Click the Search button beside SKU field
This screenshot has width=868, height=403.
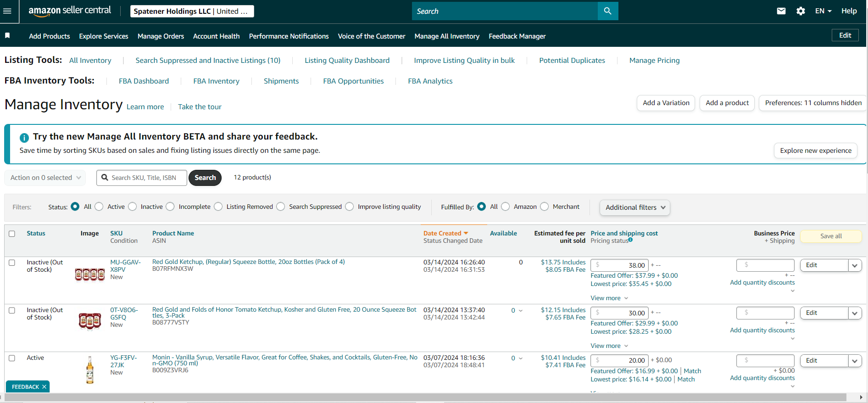tap(205, 178)
